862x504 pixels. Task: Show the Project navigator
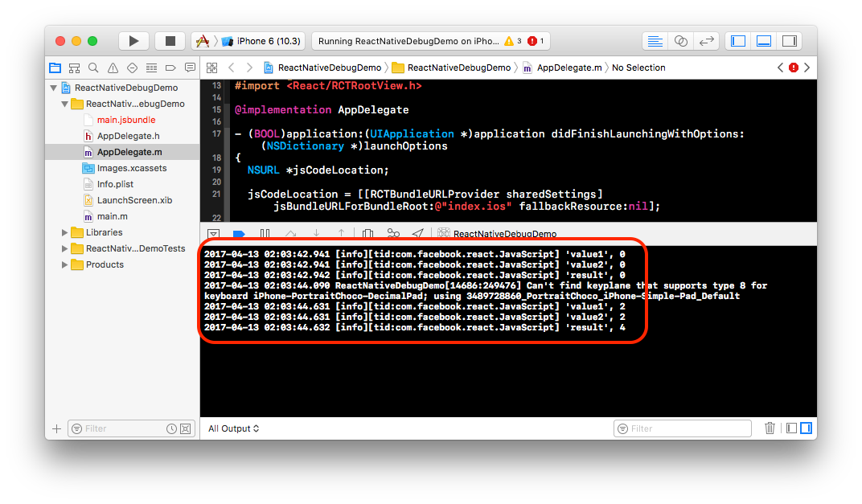pos(55,68)
